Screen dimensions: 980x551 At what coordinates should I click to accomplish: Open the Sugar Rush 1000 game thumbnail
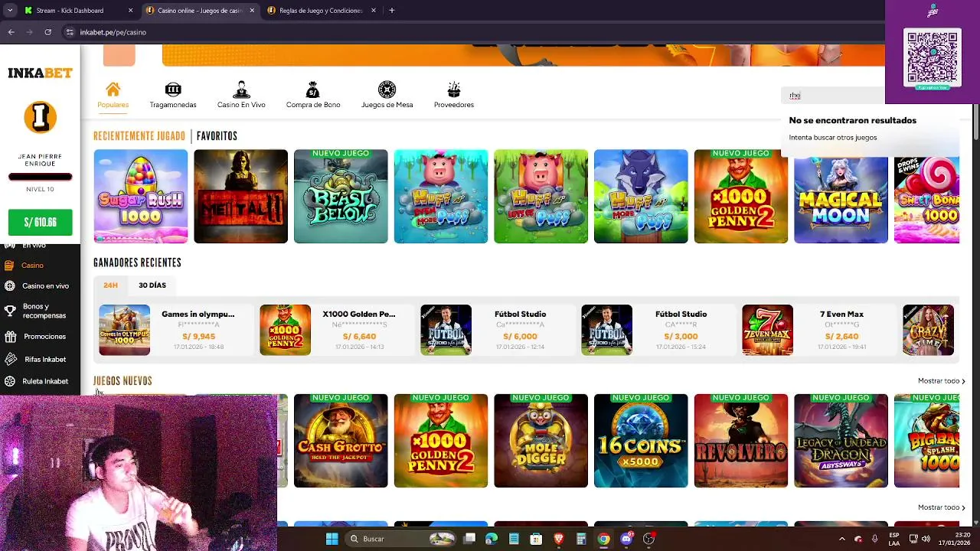pyautogui.click(x=141, y=197)
